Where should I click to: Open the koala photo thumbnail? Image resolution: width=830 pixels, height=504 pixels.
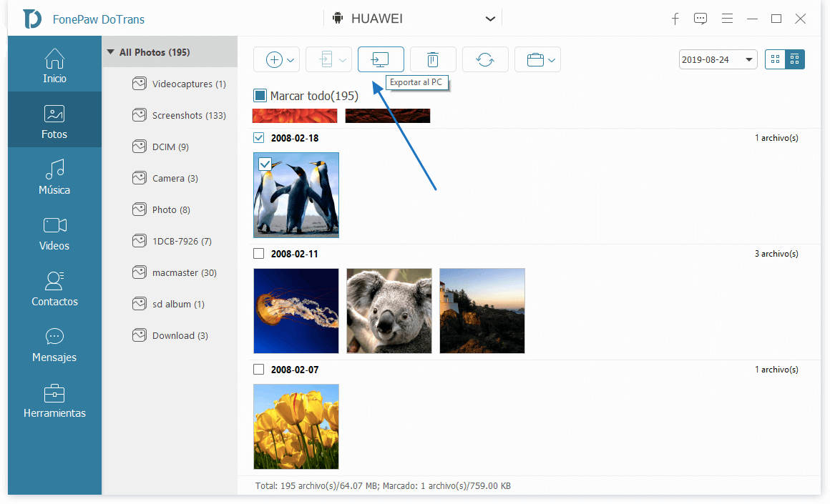coord(389,311)
